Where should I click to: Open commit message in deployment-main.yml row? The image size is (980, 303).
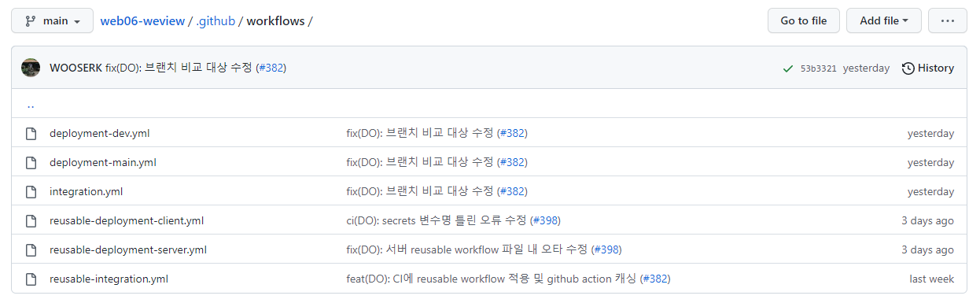click(x=420, y=162)
